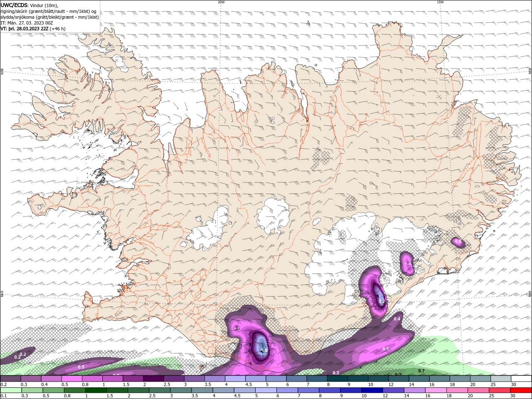The height and width of the screenshot is (399, 532).
Task: Click the bright red 30 swatch in bottom legend
Action: (521, 390)
